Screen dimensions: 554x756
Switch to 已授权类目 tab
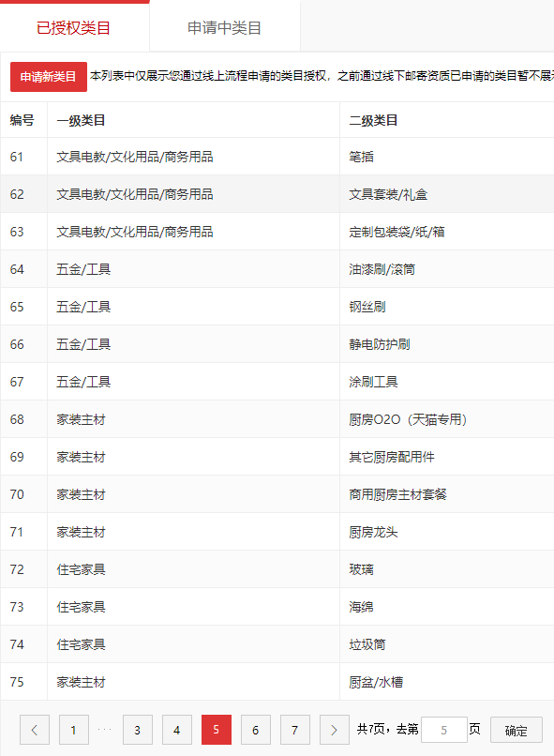coord(74,26)
